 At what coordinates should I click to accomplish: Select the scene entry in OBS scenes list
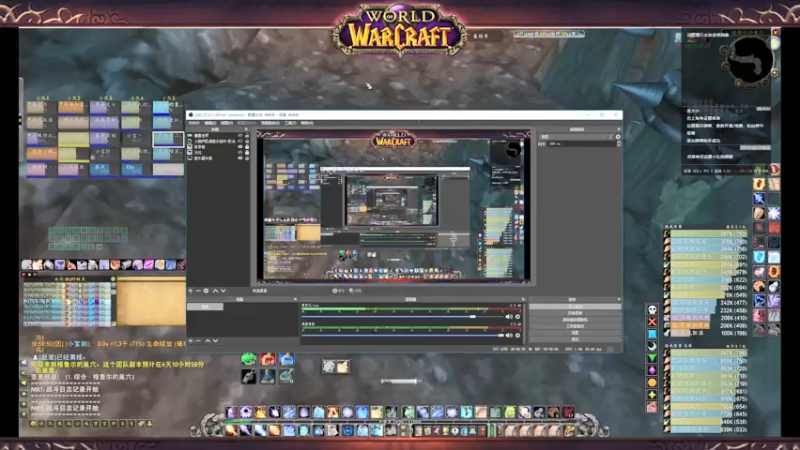click(x=205, y=307)
